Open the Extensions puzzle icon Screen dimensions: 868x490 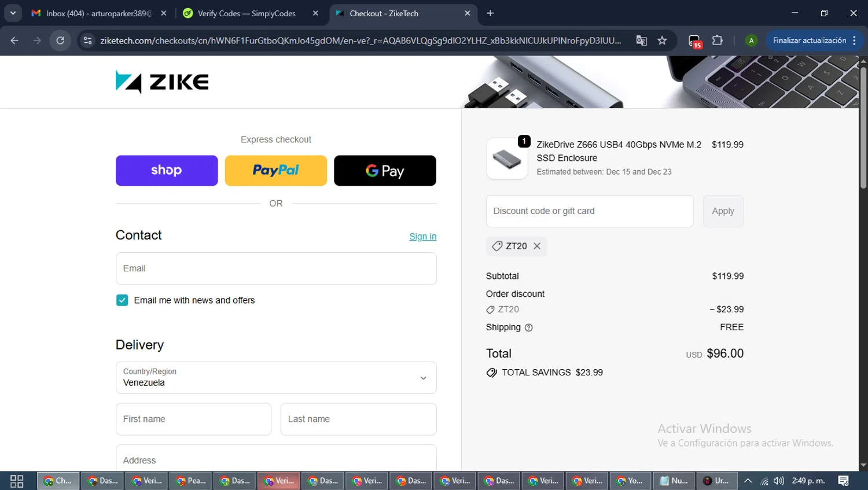(718, 40)
